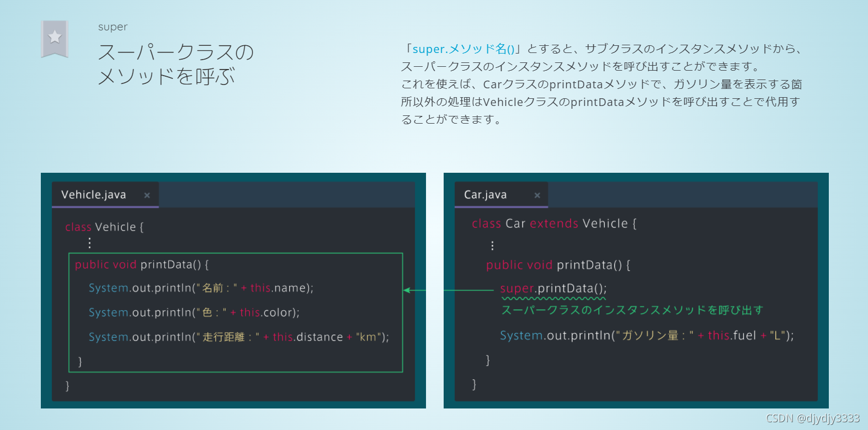Click 'public void printData() {' in Car.java

(x=558, y=265)
